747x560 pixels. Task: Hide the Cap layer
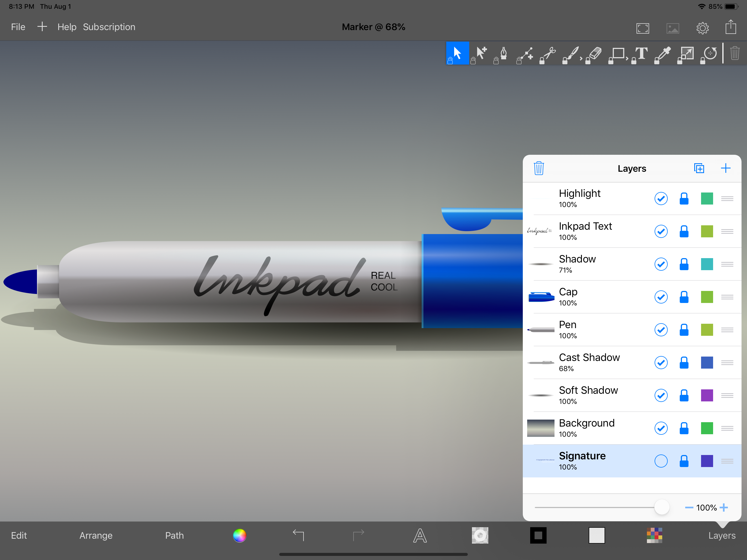coord(661,297)
